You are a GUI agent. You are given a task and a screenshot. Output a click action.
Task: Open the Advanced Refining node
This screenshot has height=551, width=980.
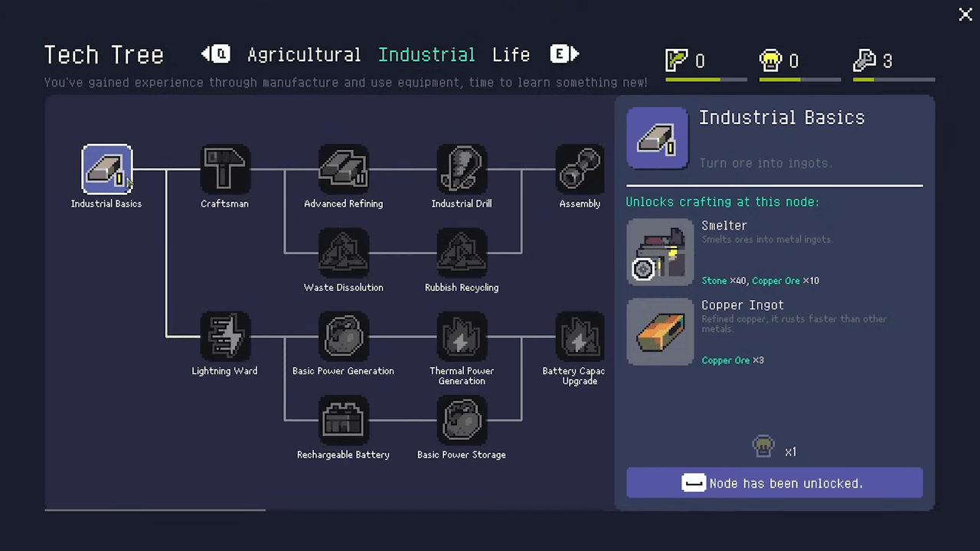click(x=343, y=169)
